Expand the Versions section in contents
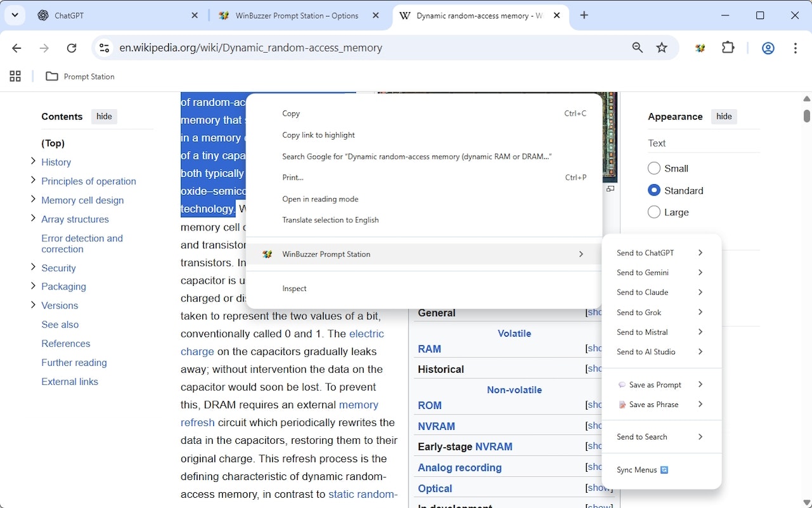The width and height of the screenshot is (812, 508). [x=33, y=305]
